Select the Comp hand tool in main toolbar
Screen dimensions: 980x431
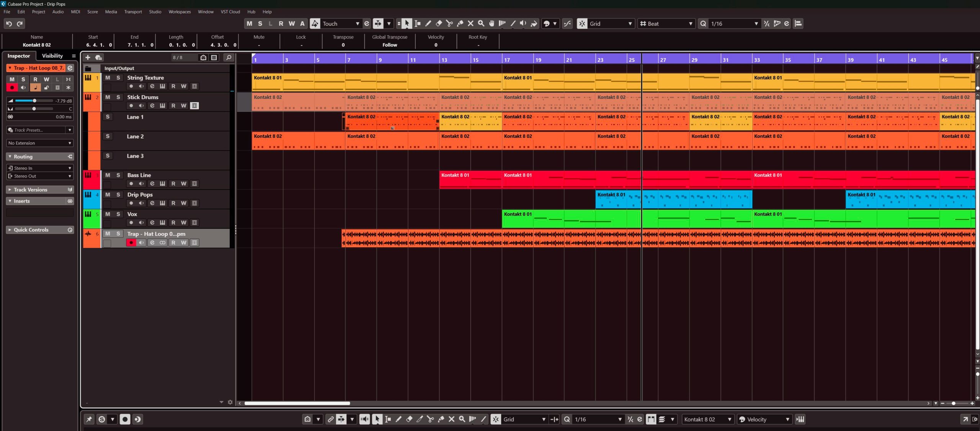pos(492,23)
